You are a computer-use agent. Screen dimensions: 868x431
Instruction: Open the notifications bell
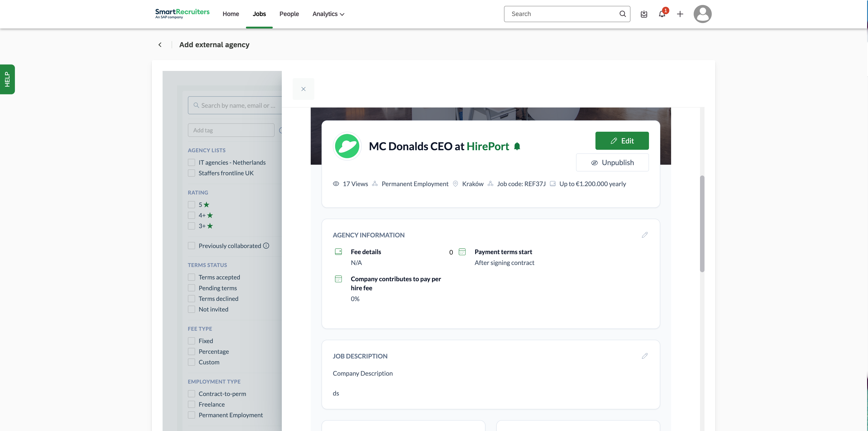[662, 14]
